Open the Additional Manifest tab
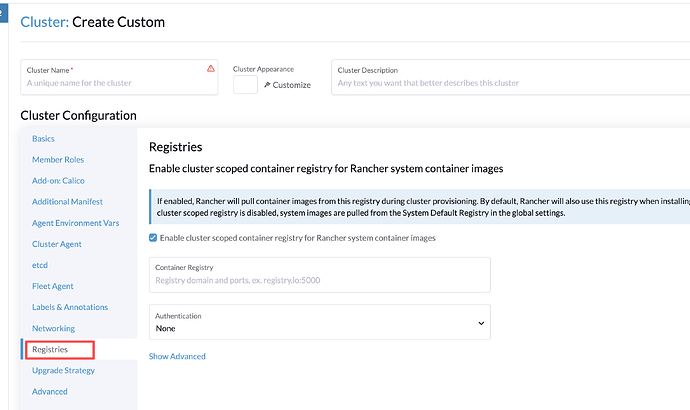The height and width of the screenshot is (410, 690). pyautogui.click(x=67, y=201)
